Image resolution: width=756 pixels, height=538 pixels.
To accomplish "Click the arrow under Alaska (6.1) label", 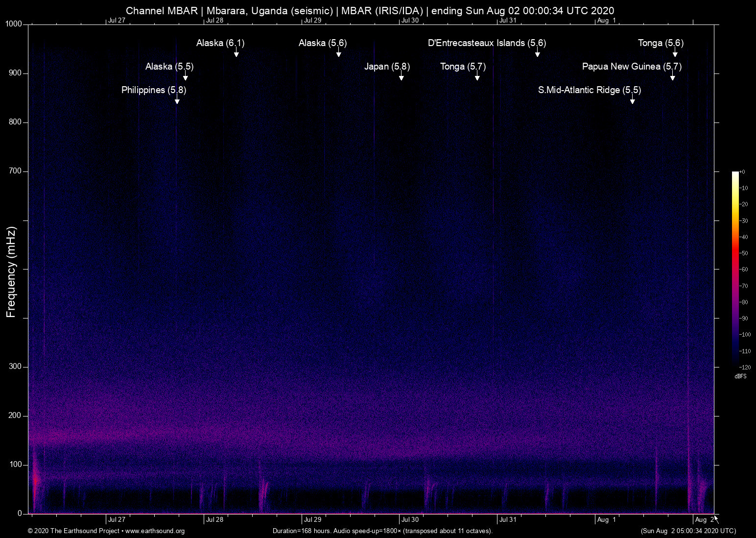I will [236, 52].
